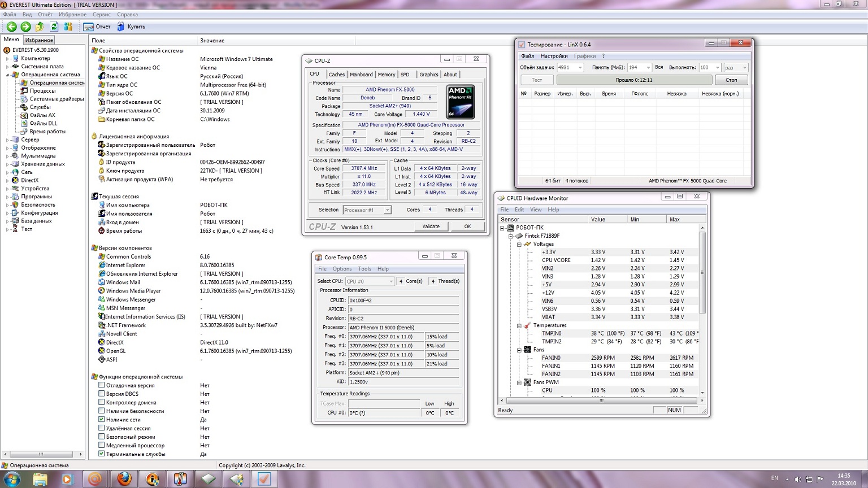Open the Сервис menu in EVEREST
This screenshot has height=488, width=868.
102,14
